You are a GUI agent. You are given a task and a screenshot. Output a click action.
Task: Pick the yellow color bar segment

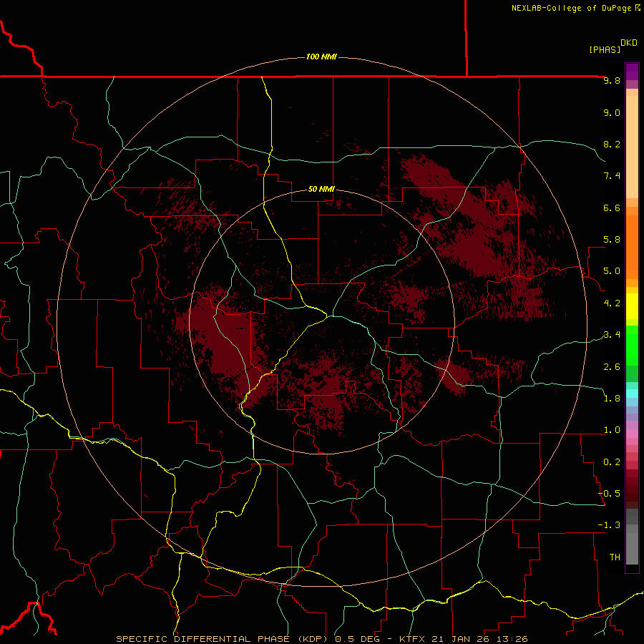[x=632, y=306]
